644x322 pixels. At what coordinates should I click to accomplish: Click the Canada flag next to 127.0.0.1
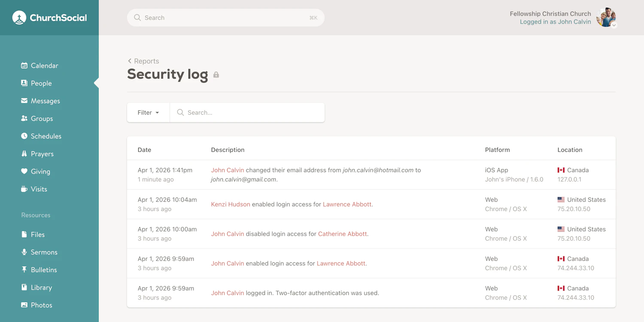coord(562,170)
